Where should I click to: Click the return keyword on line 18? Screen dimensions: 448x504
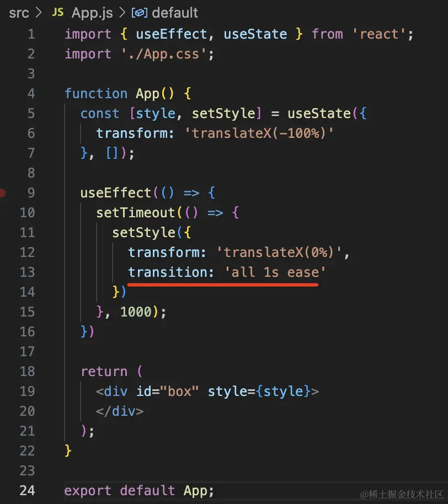[104, 372]
